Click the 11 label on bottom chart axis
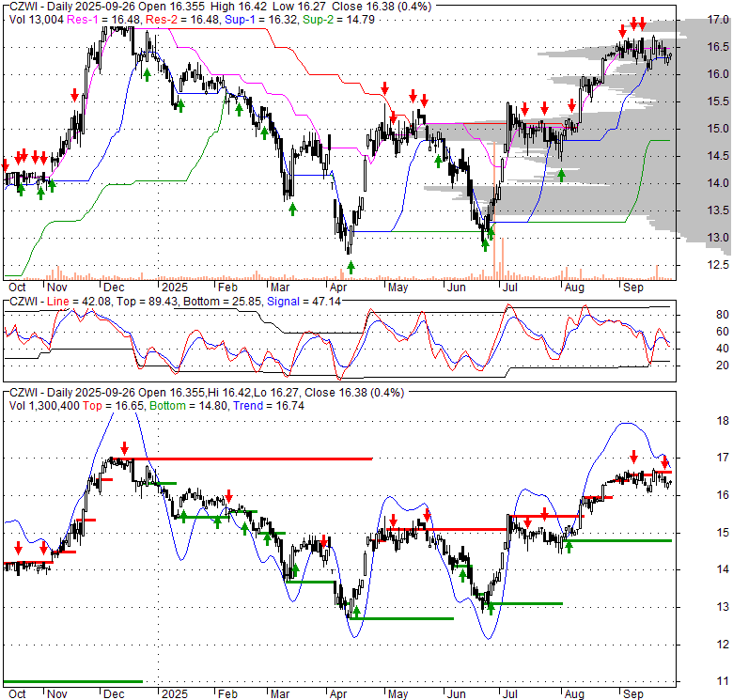733x700 pixels. point(723,682)
